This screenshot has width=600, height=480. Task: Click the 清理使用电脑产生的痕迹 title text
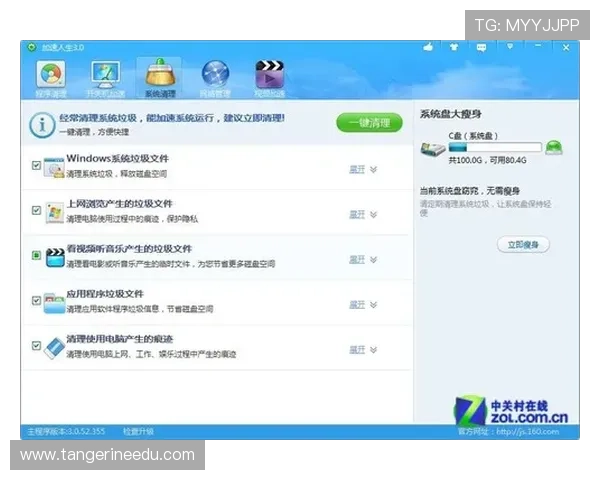(119, 339)
